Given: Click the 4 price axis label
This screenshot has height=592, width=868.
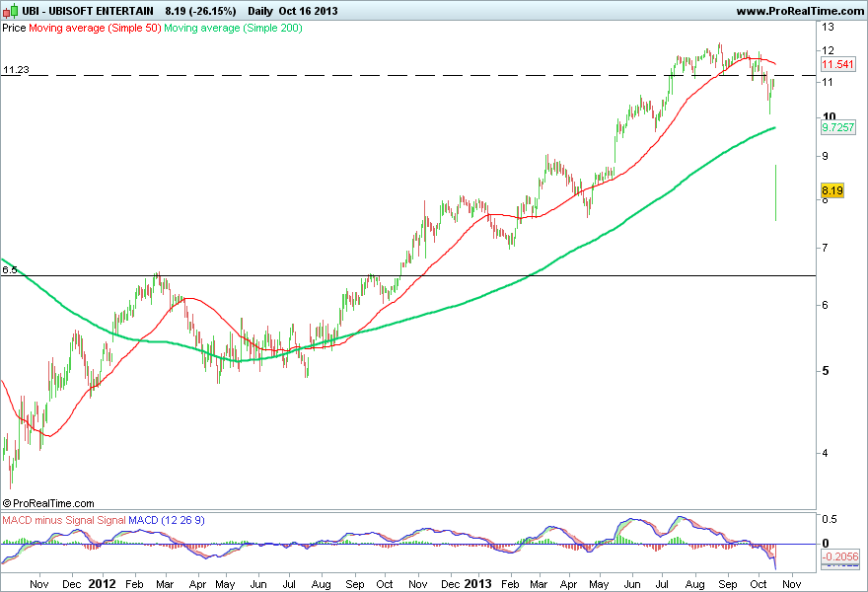Looking at the screenshot, I should click(x=826, y=453).
